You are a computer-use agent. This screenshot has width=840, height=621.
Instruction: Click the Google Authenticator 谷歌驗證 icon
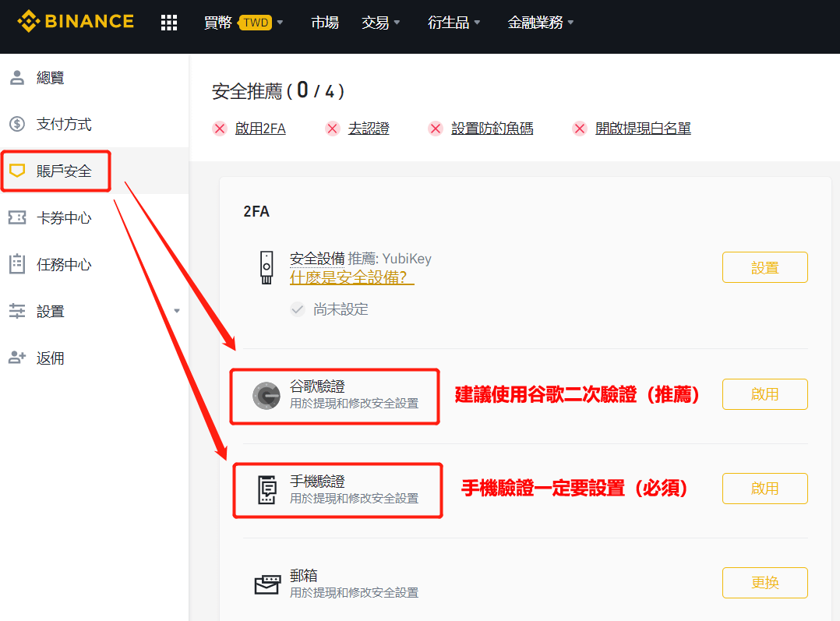pyautogui.click(x=268, y=393)
